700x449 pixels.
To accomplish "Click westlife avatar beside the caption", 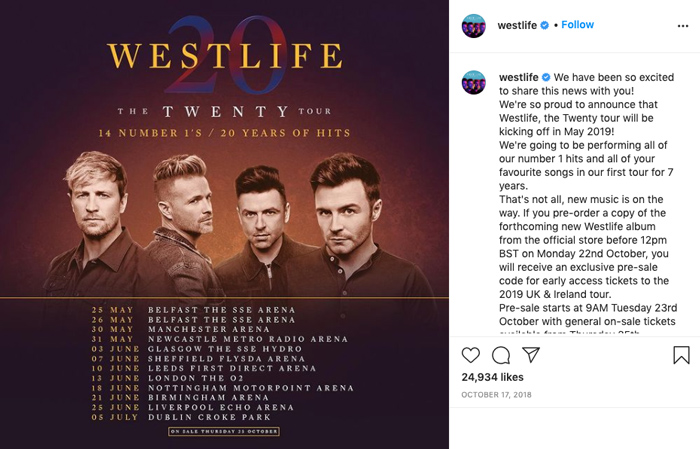I will (x=474, y=82).
